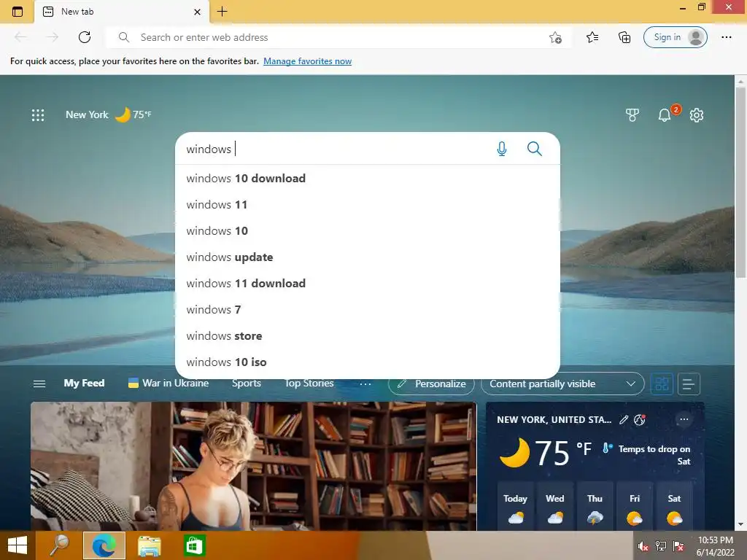Screen dimensions: 747x560
Task: Open weather card globe icon
Action: tap(639, 419)
